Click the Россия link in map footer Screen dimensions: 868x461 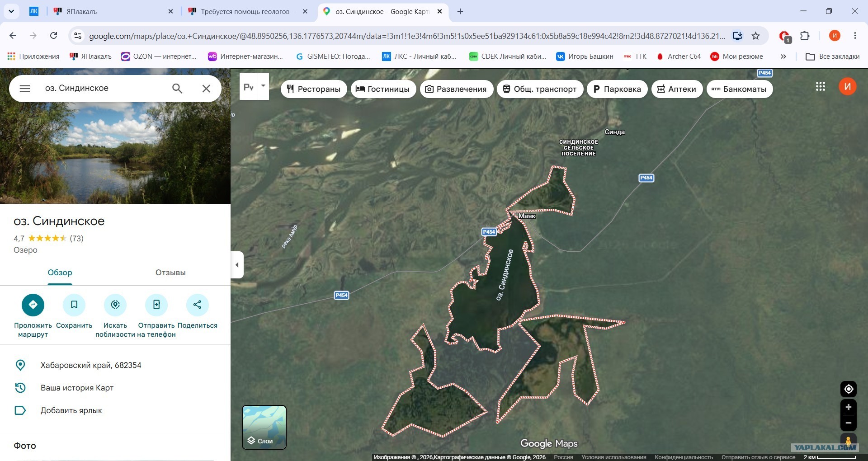point(563,457)
